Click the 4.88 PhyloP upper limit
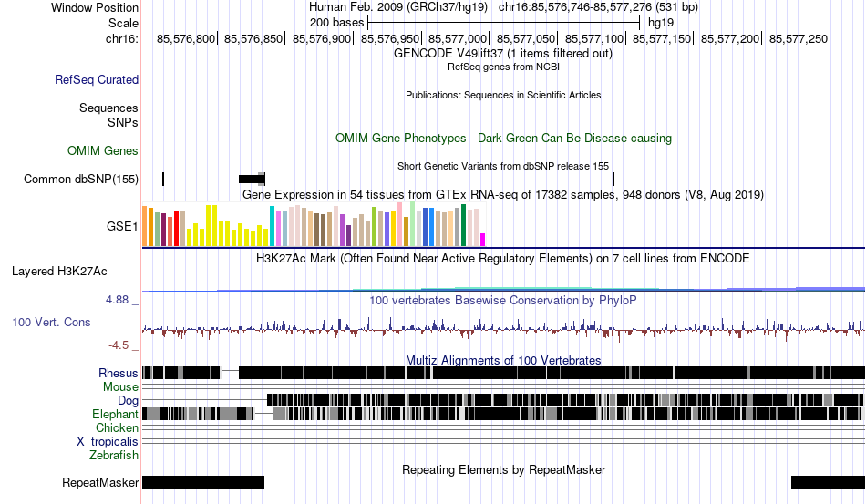866x504 pixels. coord(117,300)
